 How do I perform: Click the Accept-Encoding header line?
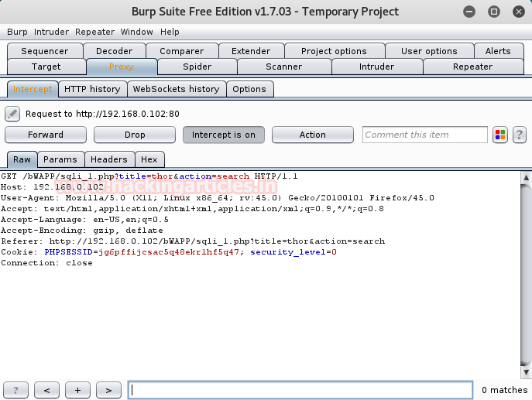click(82, 231)
